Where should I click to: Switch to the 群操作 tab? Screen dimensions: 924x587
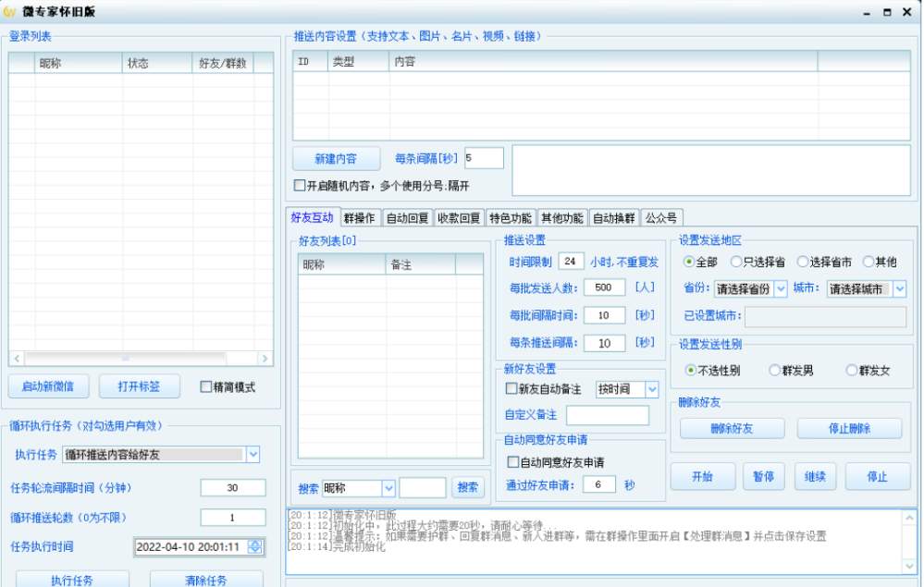(x=359, y=218)
